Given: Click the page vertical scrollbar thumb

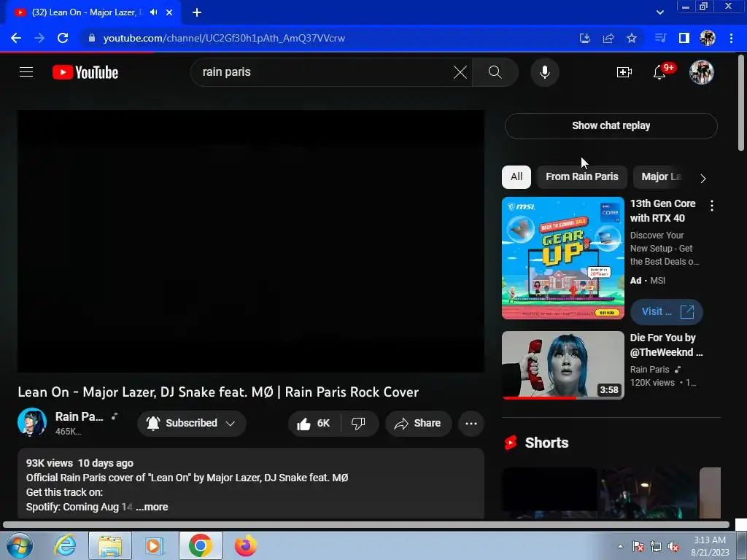Looking at the screenshot, I should [x=741, y=104].
